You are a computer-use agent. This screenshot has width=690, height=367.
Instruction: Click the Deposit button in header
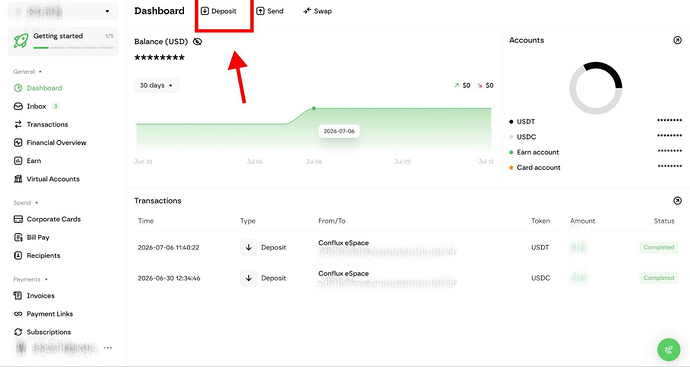pos(219,11)
